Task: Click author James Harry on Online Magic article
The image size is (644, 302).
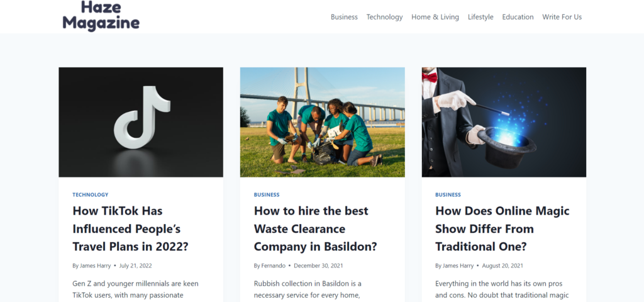Action: pos(458,266)
